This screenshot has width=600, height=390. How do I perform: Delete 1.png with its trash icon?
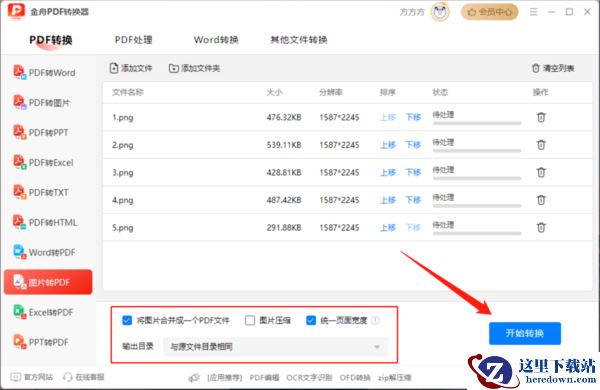click(x=541, y=117)
